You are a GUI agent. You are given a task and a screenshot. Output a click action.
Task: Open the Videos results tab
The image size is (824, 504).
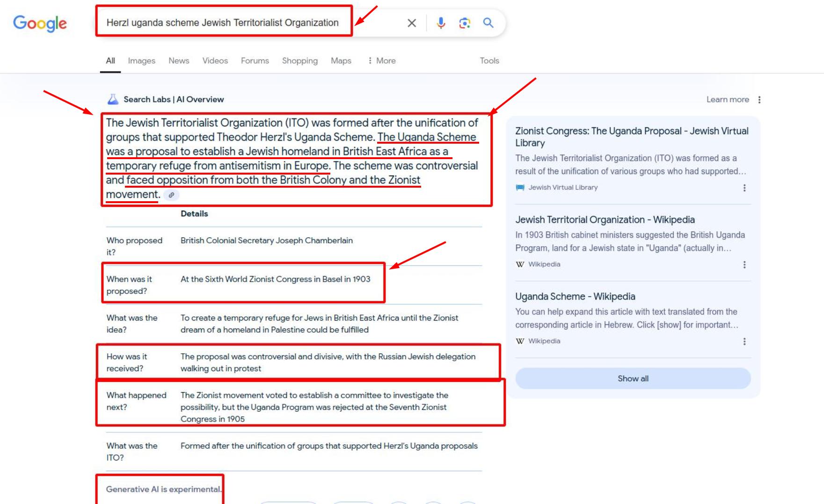tap(215, 61)
